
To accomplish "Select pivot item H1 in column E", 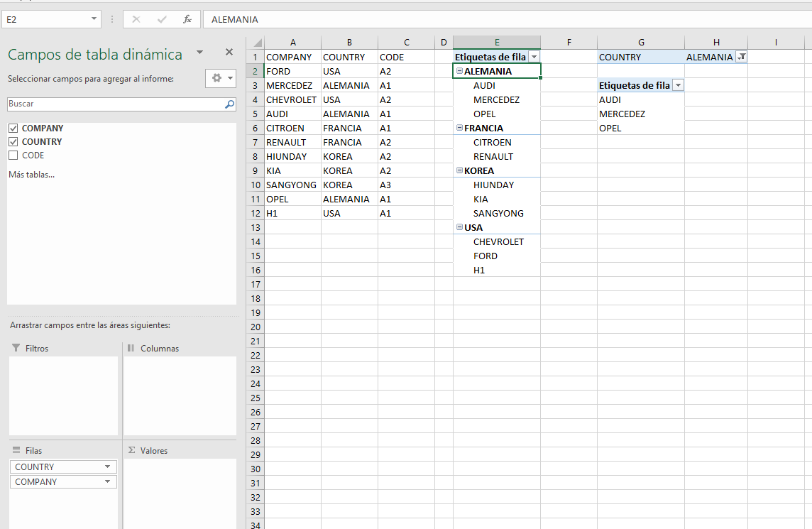I will pyautogui.click(x=497, y=270).
